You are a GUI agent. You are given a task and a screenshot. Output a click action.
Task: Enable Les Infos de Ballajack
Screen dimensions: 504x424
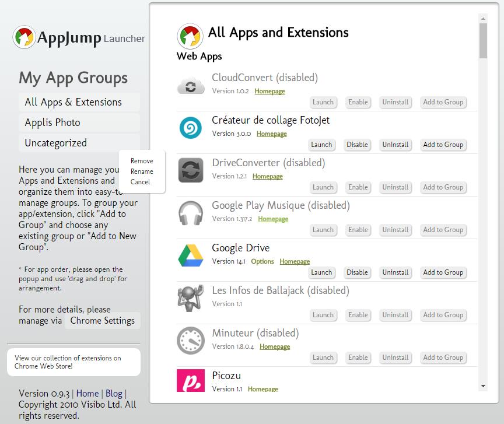coord(358,315)
